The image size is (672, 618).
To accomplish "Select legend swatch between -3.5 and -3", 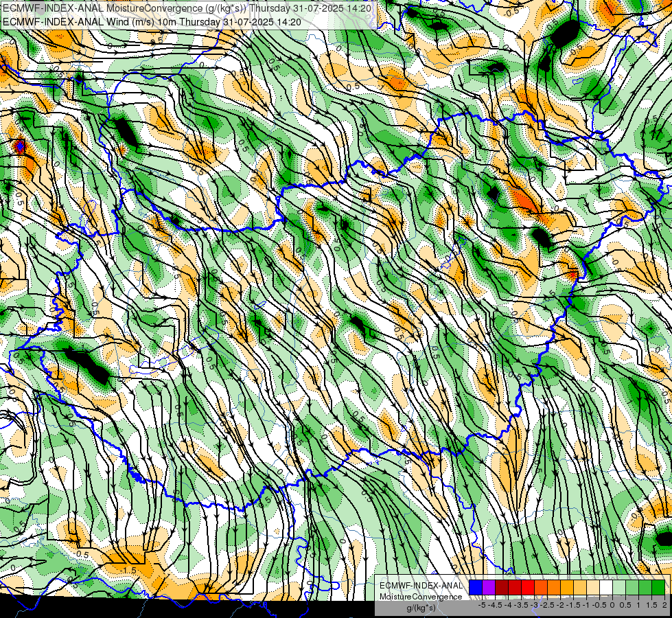I will click(x=528, y=587).
